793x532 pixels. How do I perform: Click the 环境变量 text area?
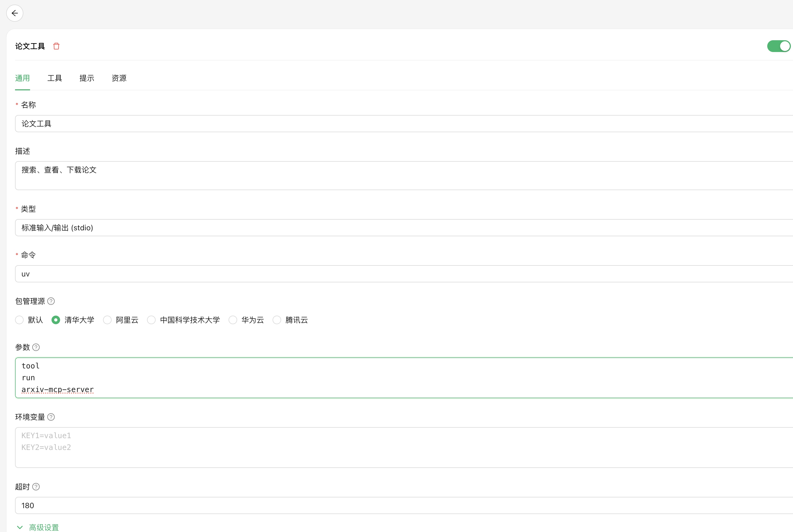pyautogui.click(x=404, y=448)
